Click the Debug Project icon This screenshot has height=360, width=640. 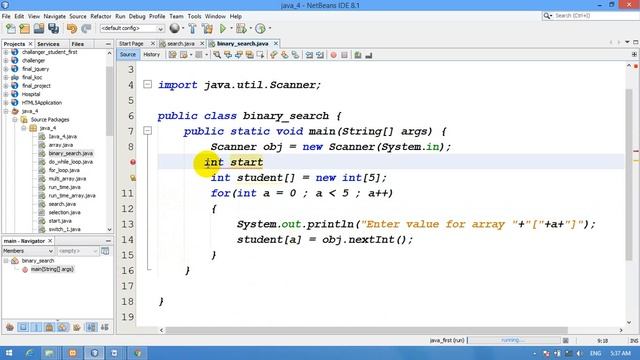point(241,28)
